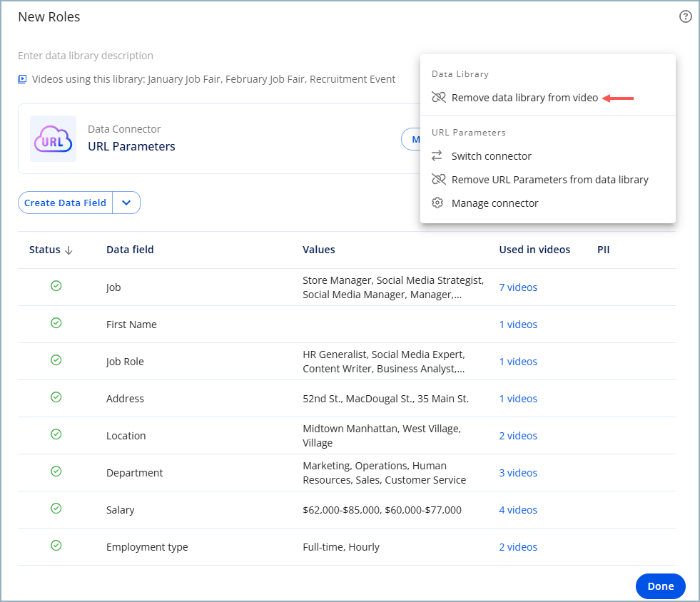This screenshot has height=602, width=700.
Task: Open 2 videos link for Employment type
Action: 518,546
